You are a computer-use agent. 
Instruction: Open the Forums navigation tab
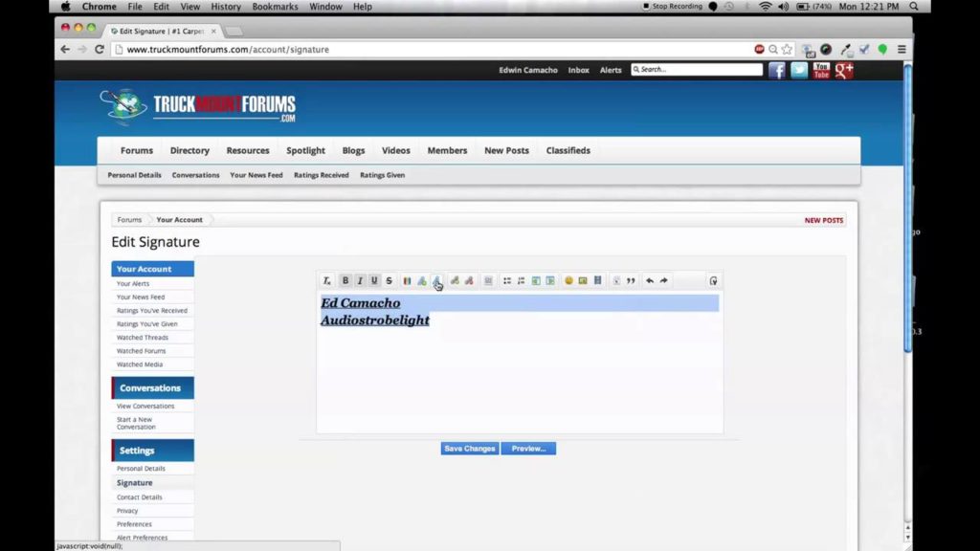[137, 150]
